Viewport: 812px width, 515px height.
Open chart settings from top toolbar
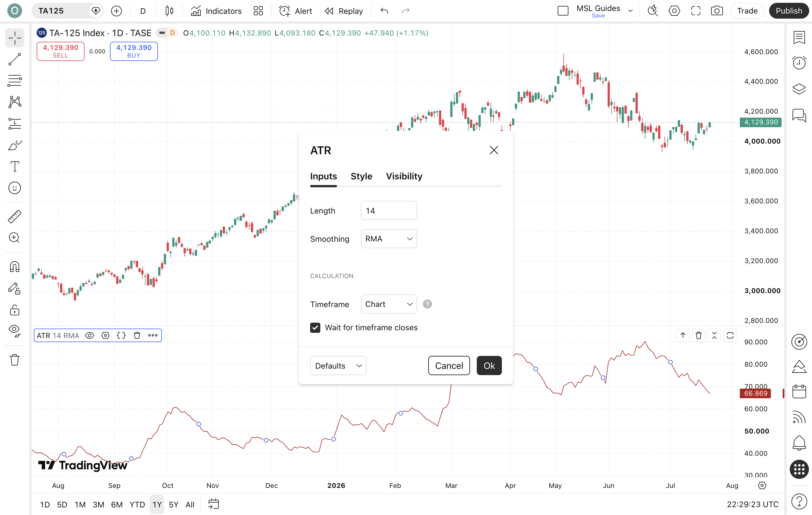click(x=674, y=11)
